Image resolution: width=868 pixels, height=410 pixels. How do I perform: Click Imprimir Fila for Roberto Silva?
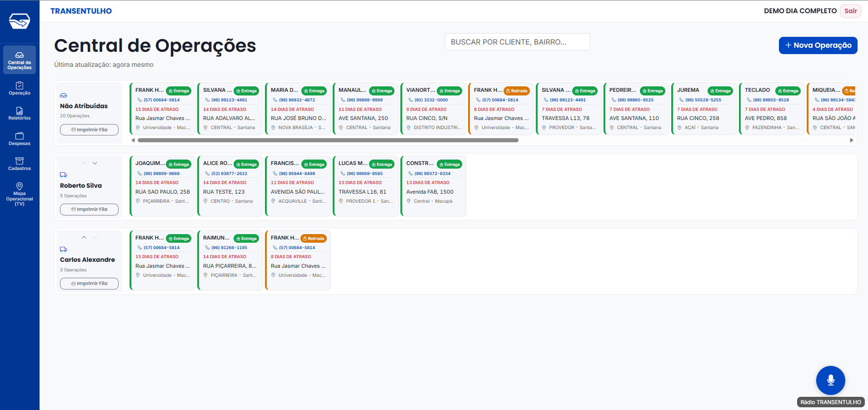point(89,210)
